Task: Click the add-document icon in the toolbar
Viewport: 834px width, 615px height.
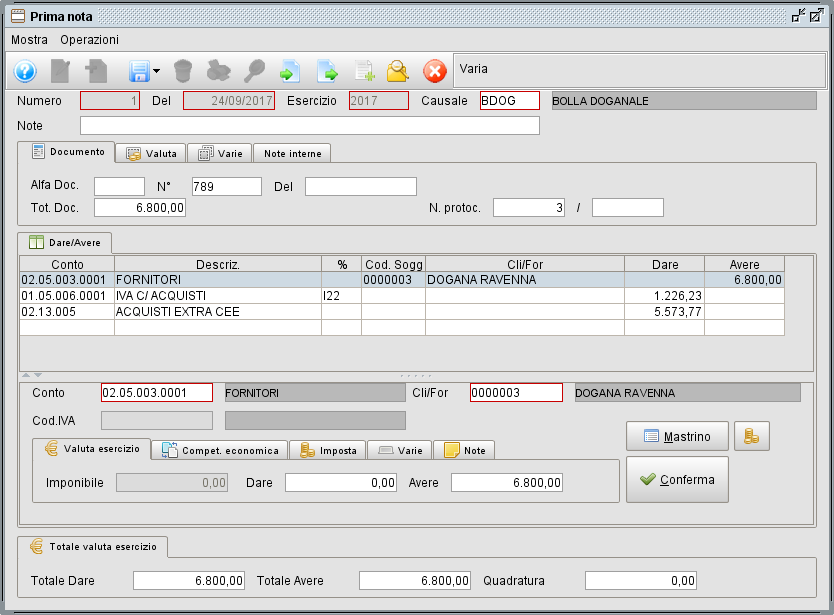Action: [364, 71]
